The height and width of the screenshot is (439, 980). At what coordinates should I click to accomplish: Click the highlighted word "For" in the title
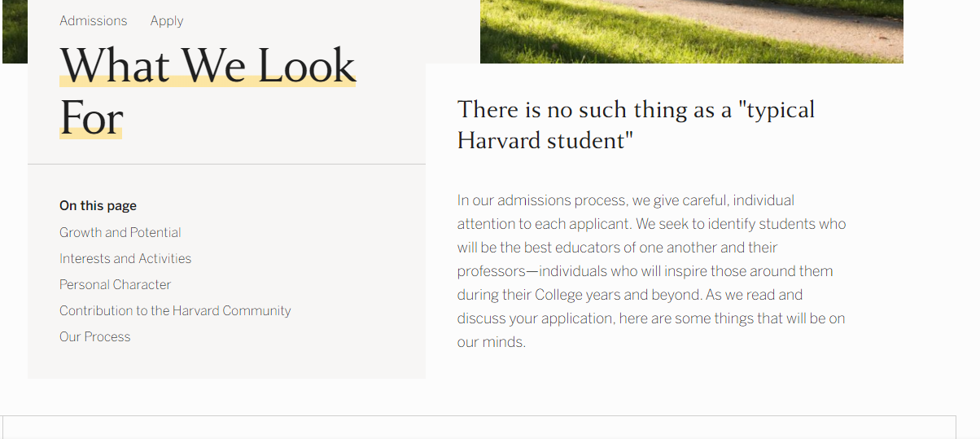pos(90,119)
